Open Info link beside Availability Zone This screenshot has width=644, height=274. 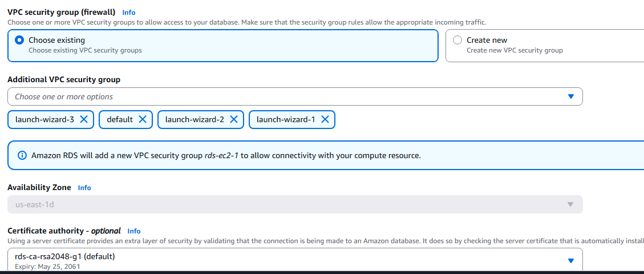point(84,188)
